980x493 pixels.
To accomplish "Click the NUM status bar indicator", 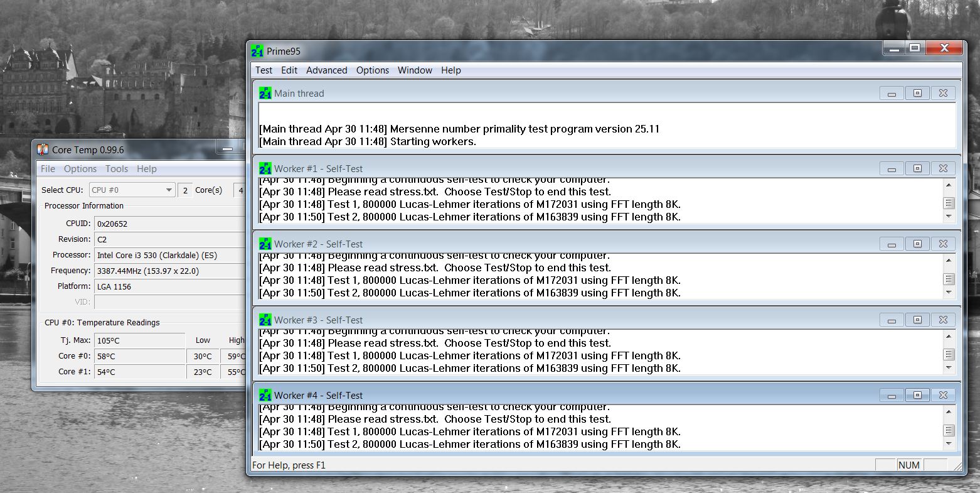I will tap(908, 465).
